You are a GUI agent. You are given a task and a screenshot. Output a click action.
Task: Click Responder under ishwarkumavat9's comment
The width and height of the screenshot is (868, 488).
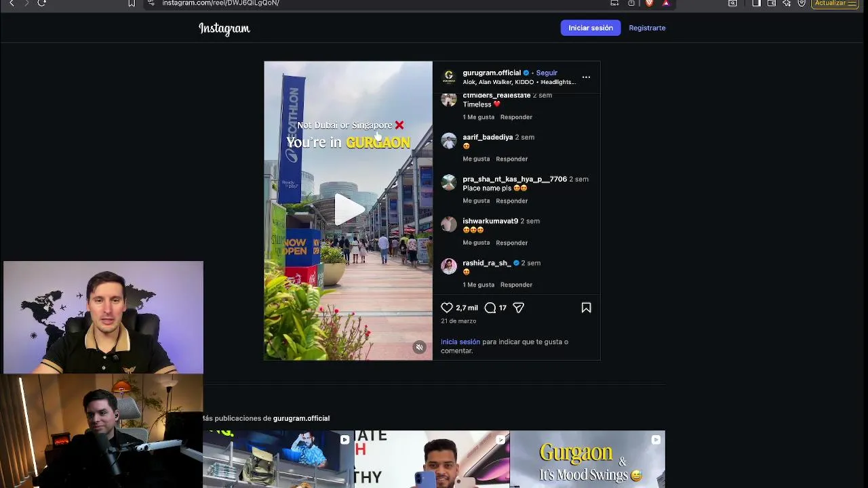511,243
